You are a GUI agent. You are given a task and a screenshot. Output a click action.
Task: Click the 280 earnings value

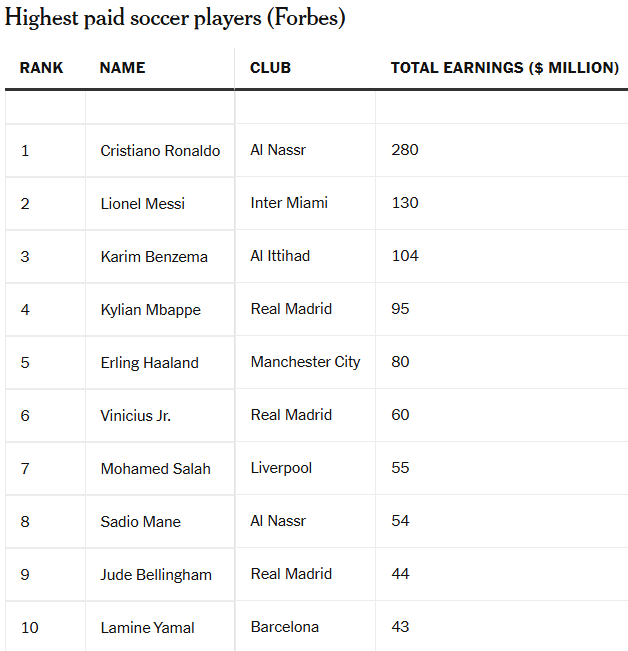(404, 150)
